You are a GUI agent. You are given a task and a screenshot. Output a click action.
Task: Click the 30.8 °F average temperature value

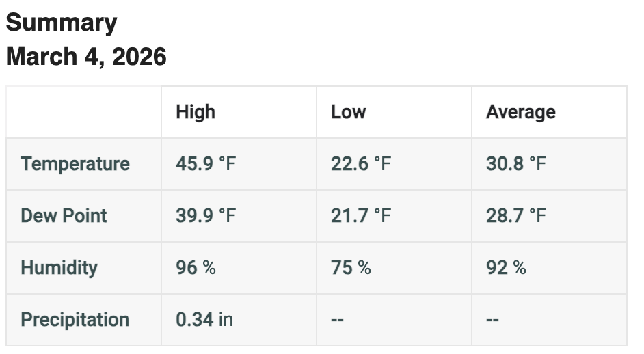pos(516,164)
